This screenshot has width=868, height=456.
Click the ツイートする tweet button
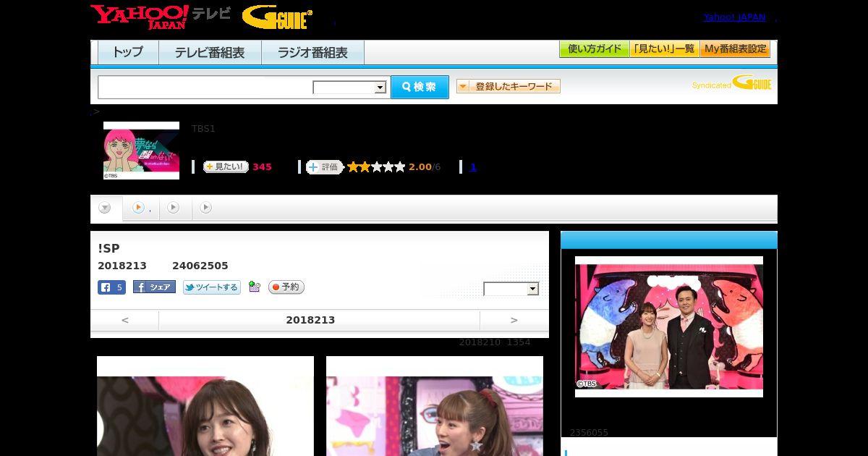pyautogui.click(x=211, y=287)
